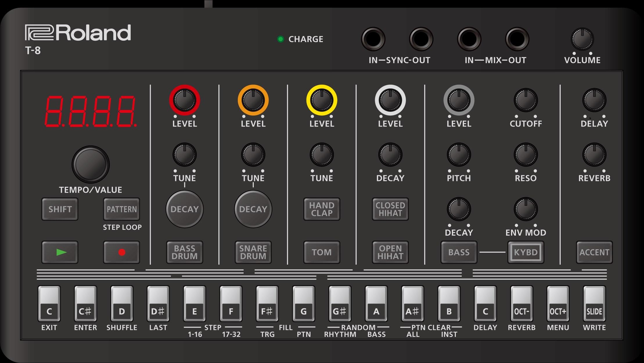Click the orange-ringed snare LEVEL knob

pos(253,100)
